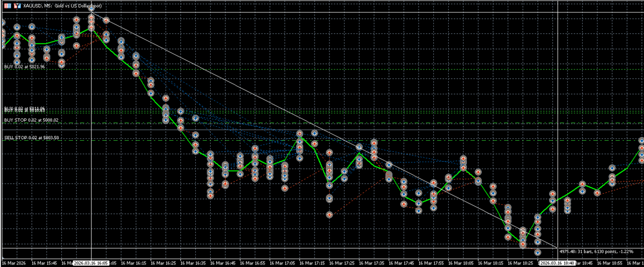Image resolution: width=644 pixels, height=267 pixels.
Task: Click the 16 Mar 18:05 time label
Action: tap(461, 263)
